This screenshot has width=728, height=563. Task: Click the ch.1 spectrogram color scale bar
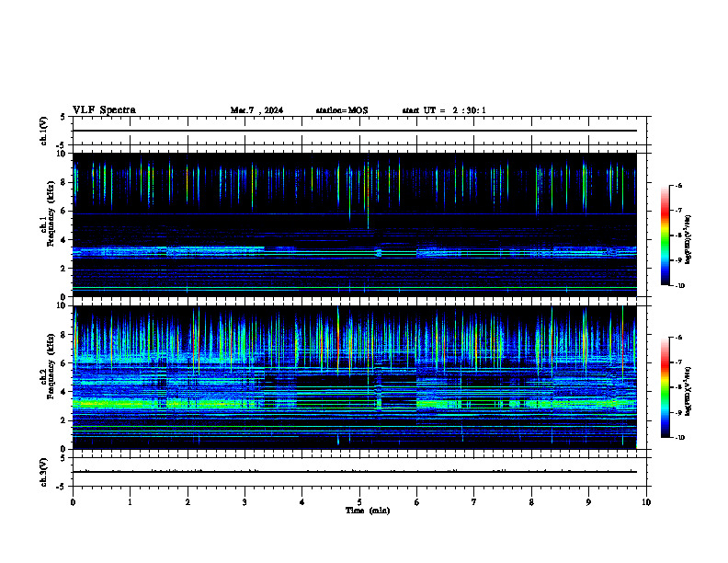[x=665, y=236]
